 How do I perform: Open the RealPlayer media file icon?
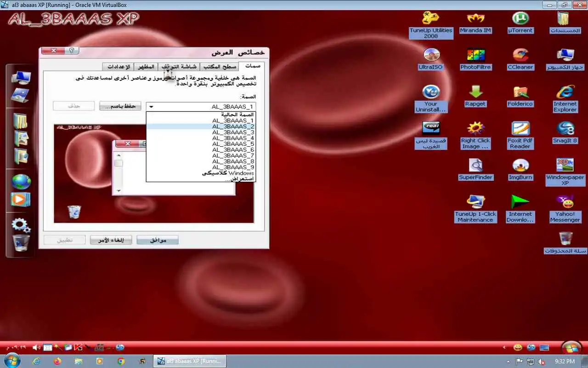tap(431, 135)
